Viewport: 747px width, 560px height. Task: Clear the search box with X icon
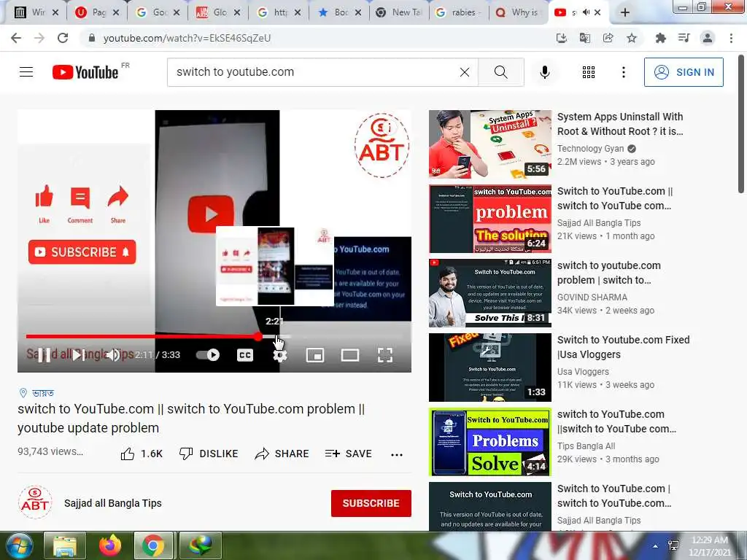click(x=465, y=72)
